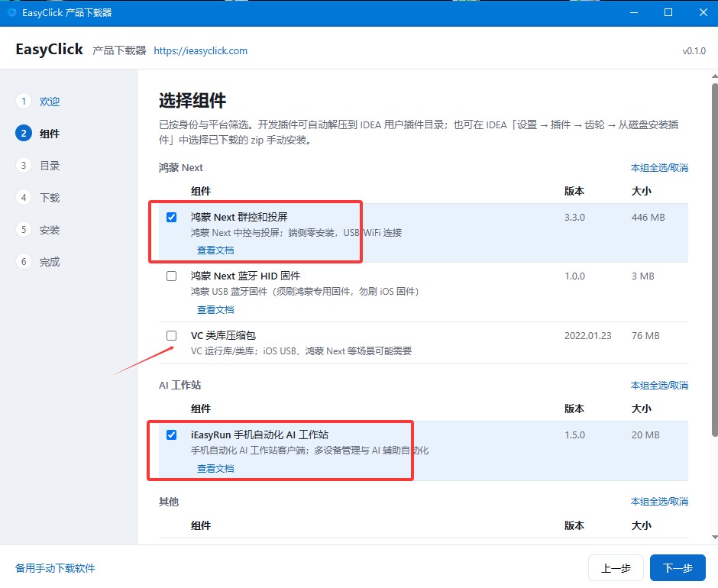Click the vertical scrollbar thumb

click(x=715, y=260)
